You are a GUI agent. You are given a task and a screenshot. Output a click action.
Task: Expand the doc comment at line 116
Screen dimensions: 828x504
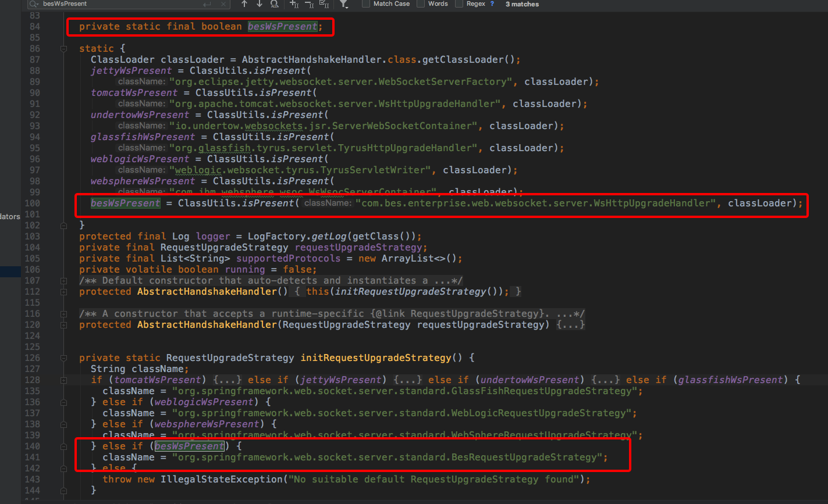click(63, 313)
